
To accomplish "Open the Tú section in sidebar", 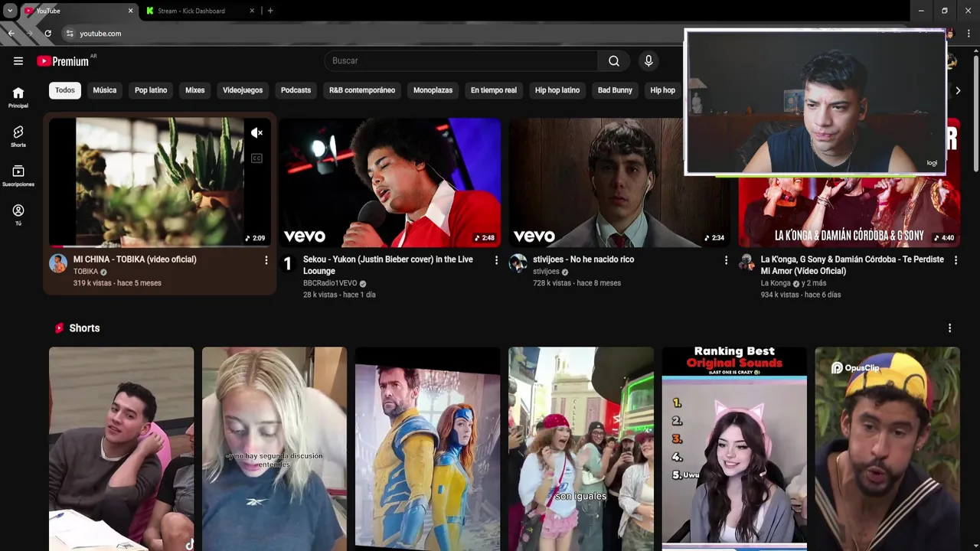I will pos(18,215).
